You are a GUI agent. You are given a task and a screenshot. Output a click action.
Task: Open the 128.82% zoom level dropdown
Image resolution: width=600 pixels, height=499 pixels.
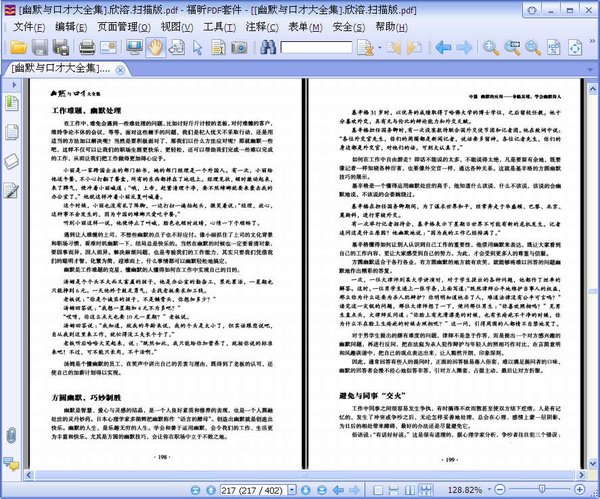pyautogui.click(x=489, y=489)
